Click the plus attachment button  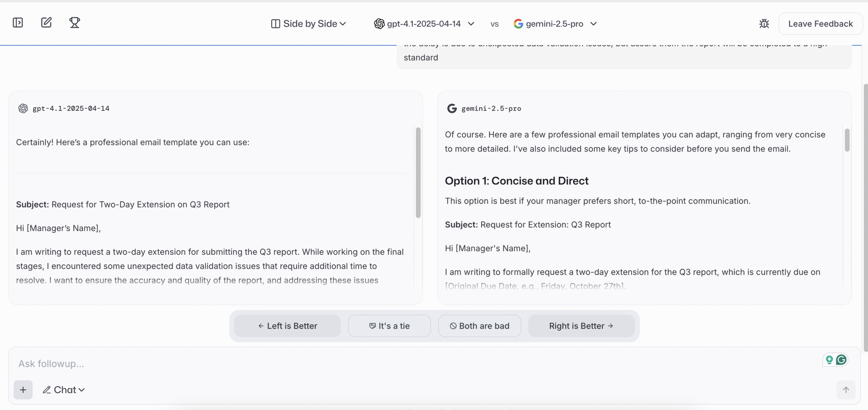(23, 390)
